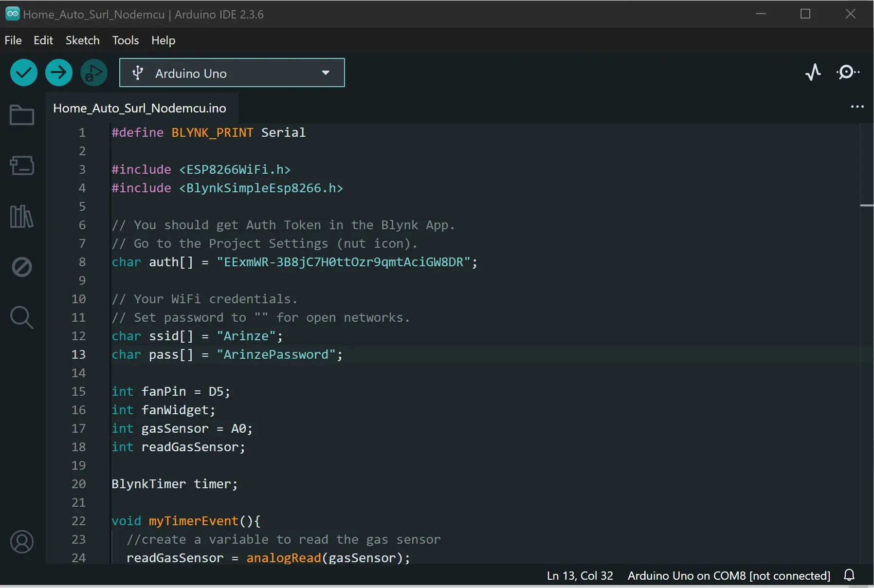Click the gas sensor comment on line 23
This screenshot has height=588, width=874.
coord(284,539)
